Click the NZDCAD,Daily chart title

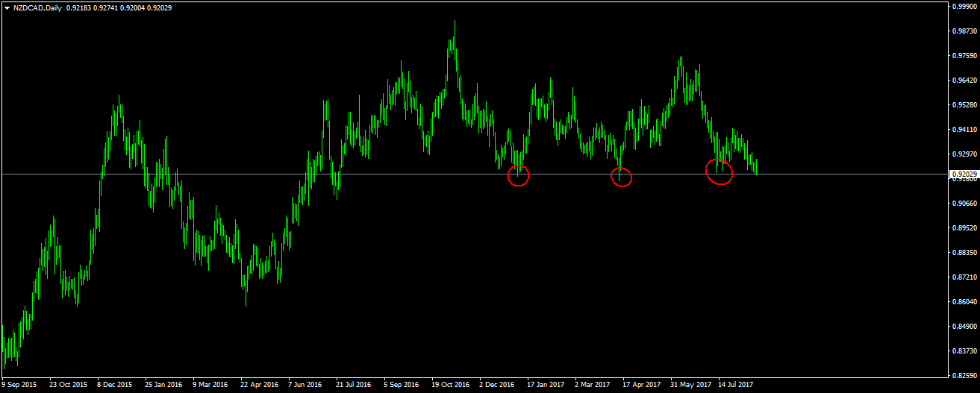coord(37,7)
